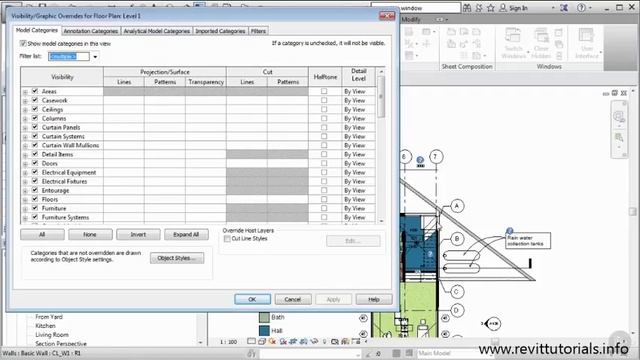Enable the Cut Line Styles checkbox

(227, 239)
